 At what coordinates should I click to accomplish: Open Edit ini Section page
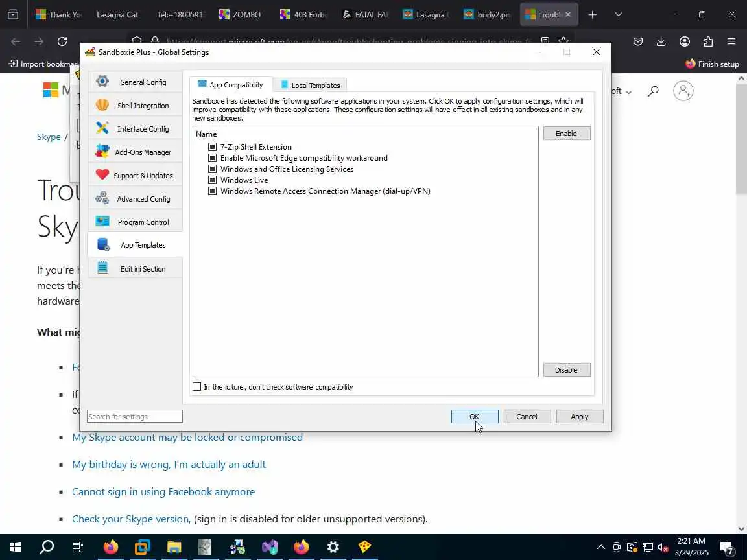tap(136, 268)
